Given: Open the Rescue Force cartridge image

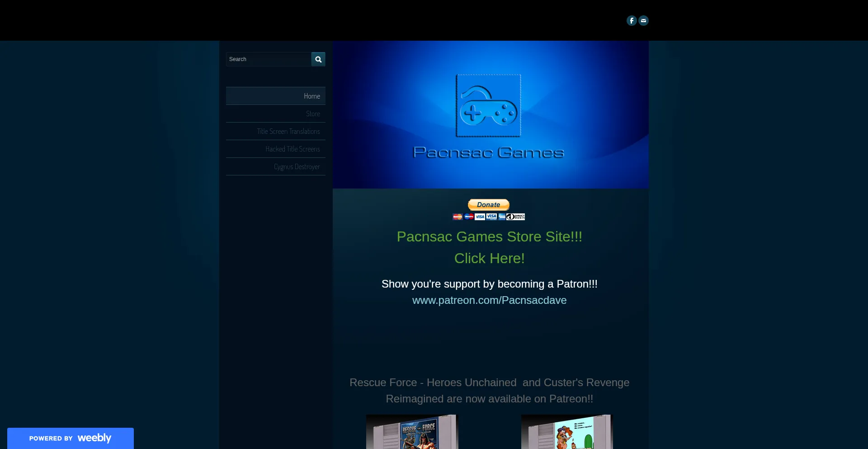Looking at the screenshot, I should 412,432.
